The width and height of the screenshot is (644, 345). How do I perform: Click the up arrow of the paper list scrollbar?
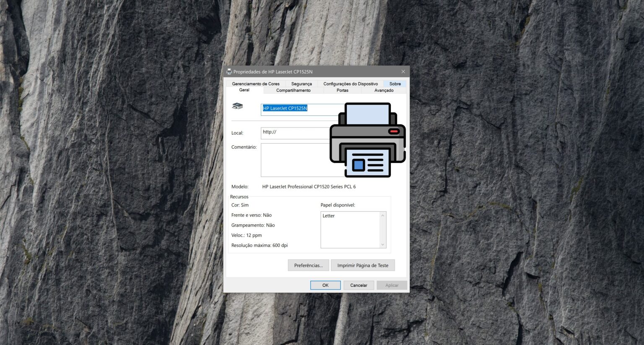pos(382,215)
